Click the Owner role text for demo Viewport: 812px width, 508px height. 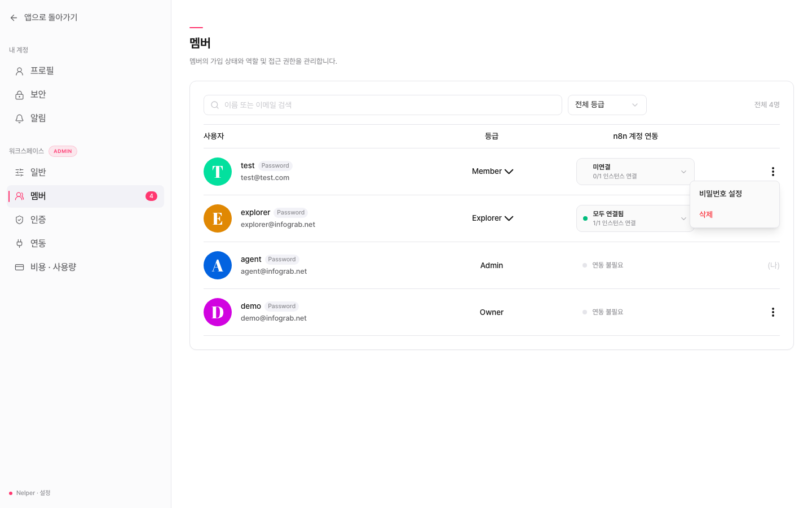[492, 312]
